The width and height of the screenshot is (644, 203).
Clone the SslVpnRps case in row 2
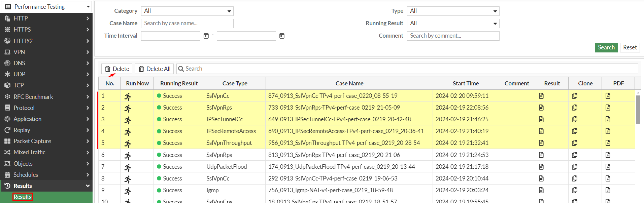point(574,108)
